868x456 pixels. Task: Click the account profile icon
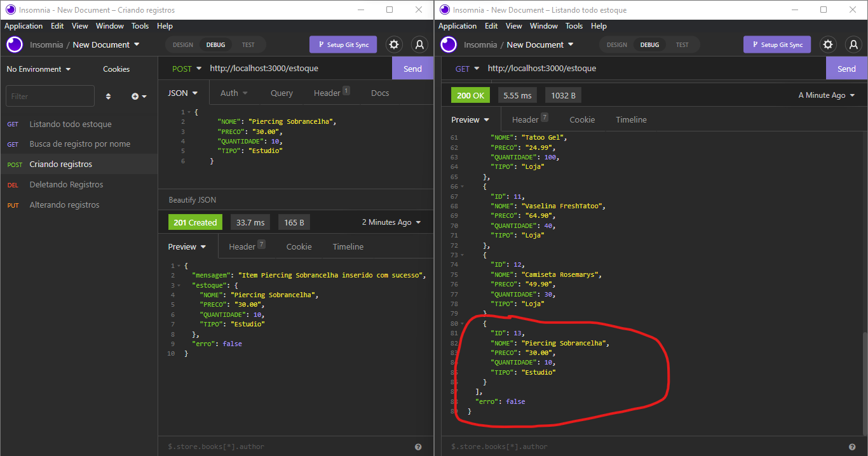[x=419, y=44]
